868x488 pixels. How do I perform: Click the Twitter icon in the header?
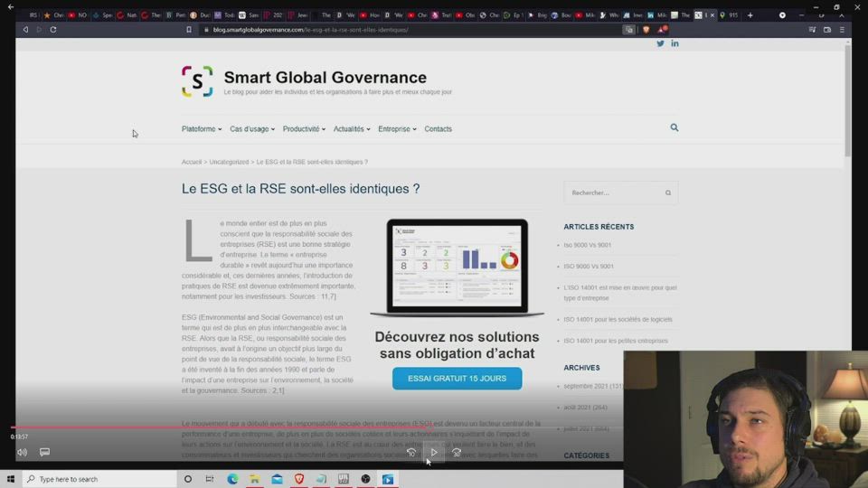click(x=660, y=43)
